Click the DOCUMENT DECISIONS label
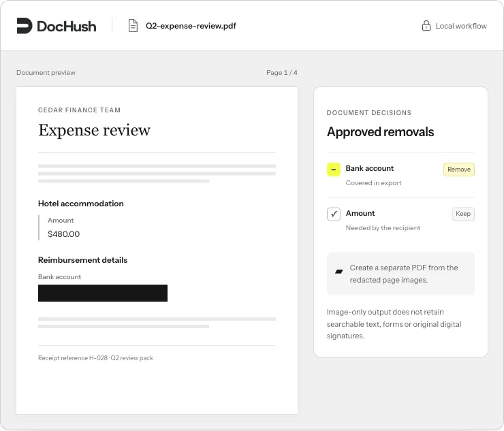Image resolution: width=504 pixels, height=431 pixels. (x=369, y=113)
